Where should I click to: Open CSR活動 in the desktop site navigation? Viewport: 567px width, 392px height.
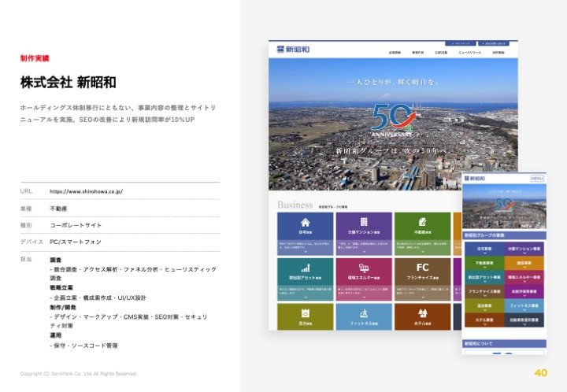441,53
